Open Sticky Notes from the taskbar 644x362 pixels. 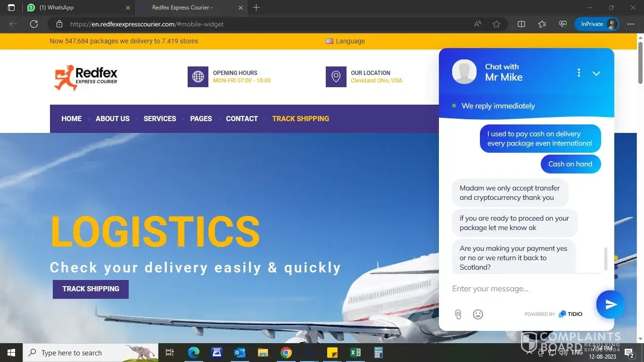click(332, 353)
